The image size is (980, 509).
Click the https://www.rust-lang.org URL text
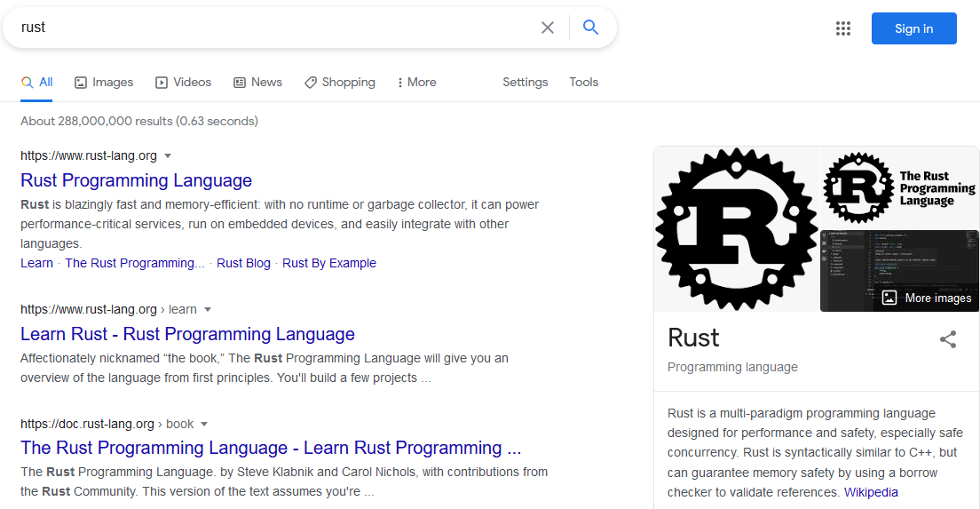coord(89,155)
